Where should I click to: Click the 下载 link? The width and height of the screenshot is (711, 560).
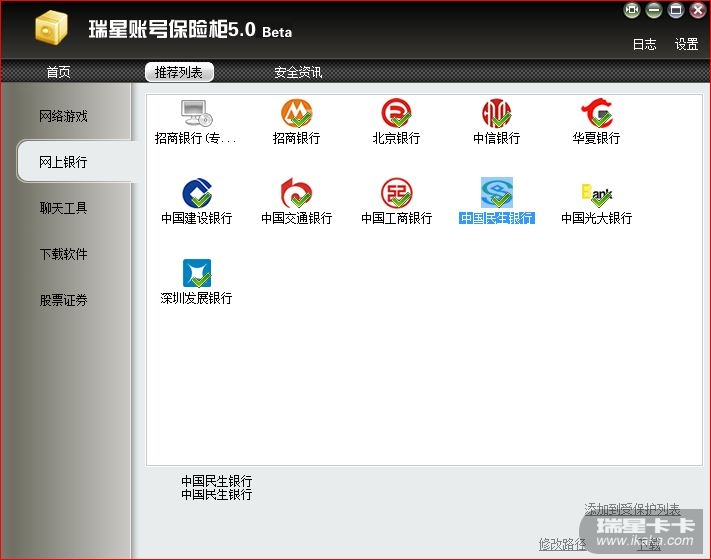(x=649, y=544)
